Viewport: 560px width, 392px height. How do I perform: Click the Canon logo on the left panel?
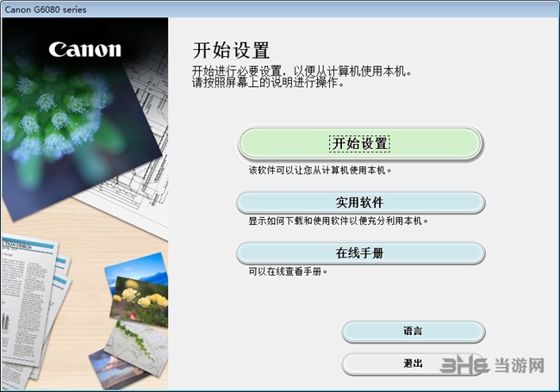(x=85, y=49)
